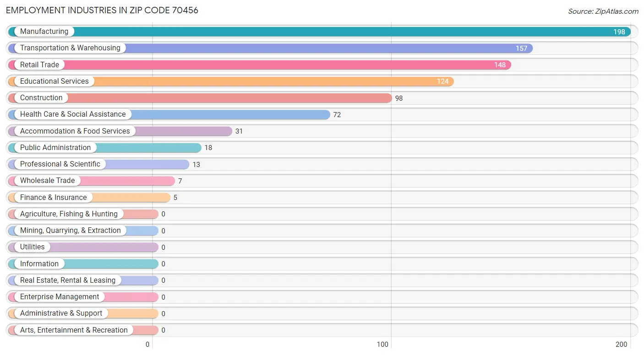Click the Source: ZipAtlas.com credit
The height and width of the screenshot is (355, 644).
(x=603, y=11)
